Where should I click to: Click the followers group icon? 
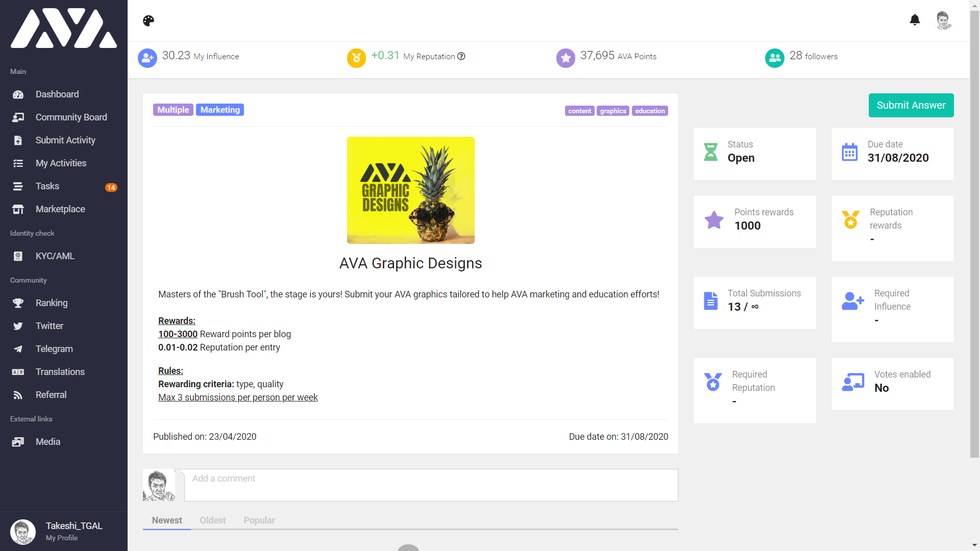click(775, 58)
